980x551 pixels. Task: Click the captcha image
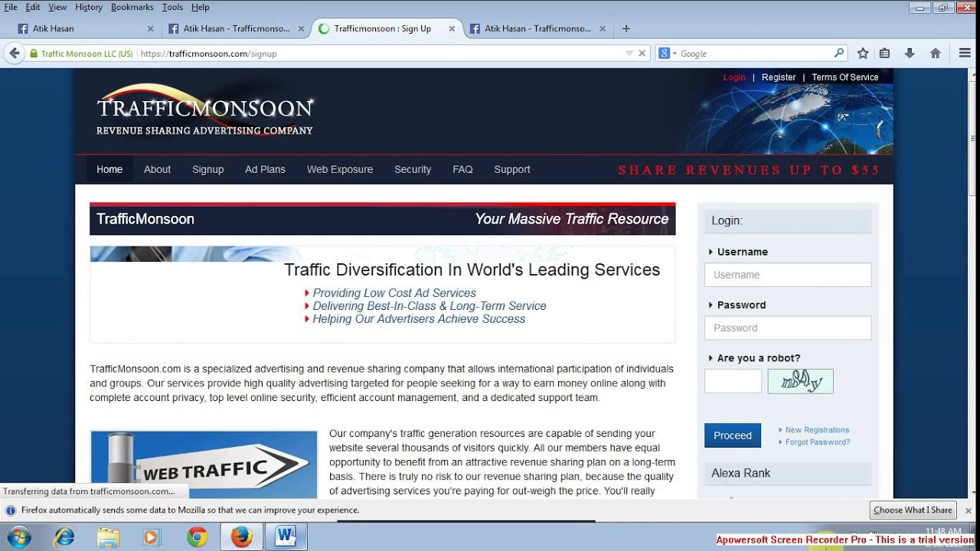tap(800, 381)
